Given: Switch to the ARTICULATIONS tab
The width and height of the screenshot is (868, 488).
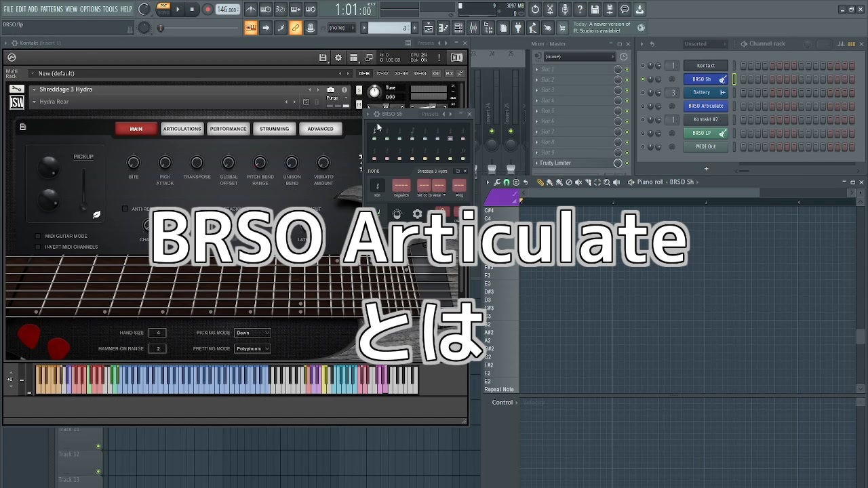Looking at the screenshot, I should (182, 129).
